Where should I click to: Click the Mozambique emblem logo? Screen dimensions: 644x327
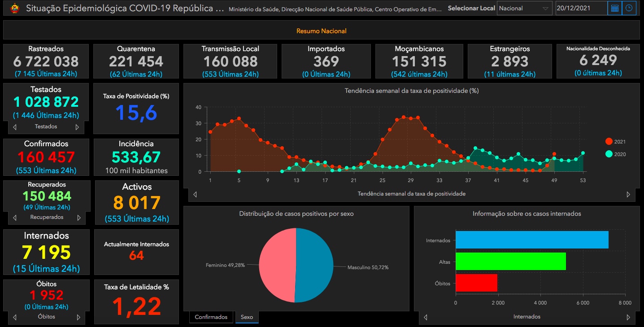click(15, 9)
